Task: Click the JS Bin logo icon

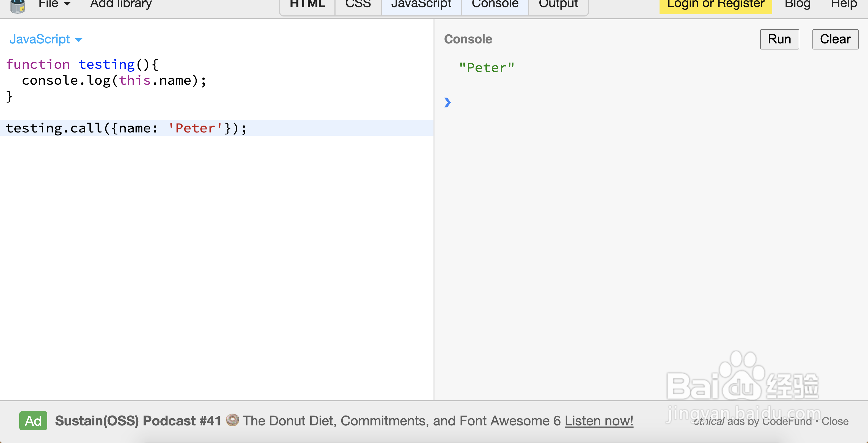Action: [x=18, y=6]
